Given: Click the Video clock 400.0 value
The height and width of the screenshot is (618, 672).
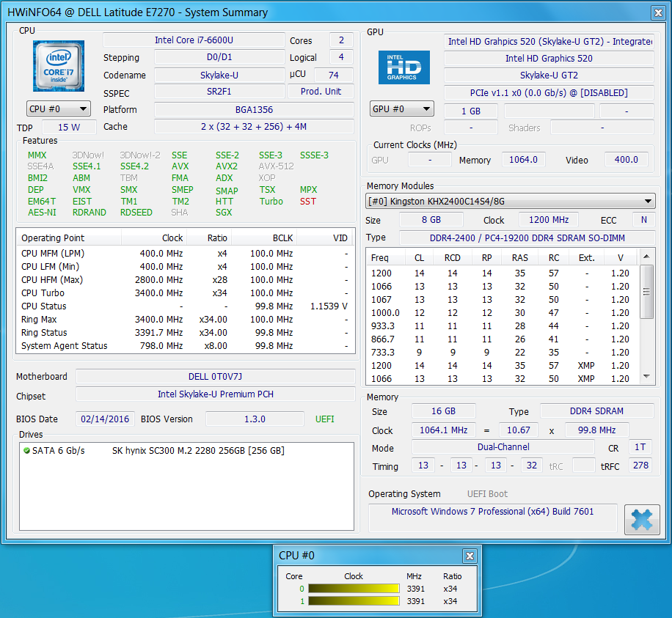Looking at the screenshot, I should pos(626,160).
